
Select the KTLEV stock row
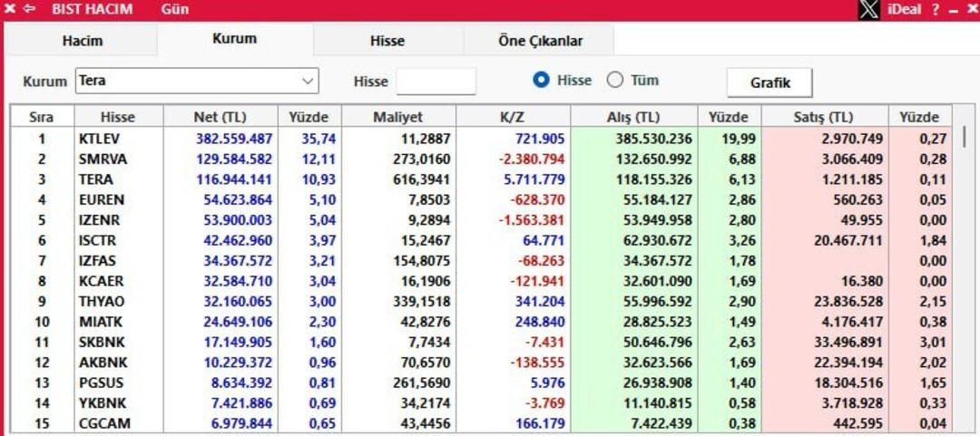click(x=481, y=139)
